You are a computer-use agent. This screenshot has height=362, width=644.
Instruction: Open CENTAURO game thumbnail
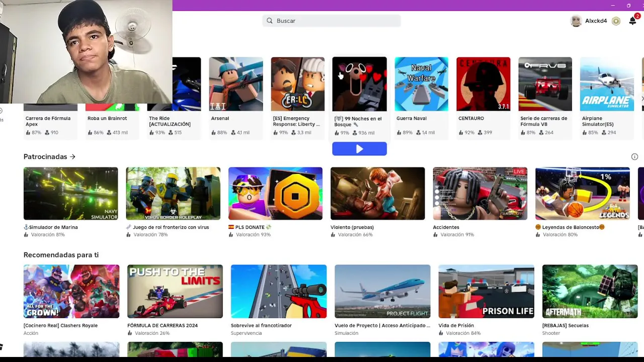pyautogui.click(x=484, y=84)
